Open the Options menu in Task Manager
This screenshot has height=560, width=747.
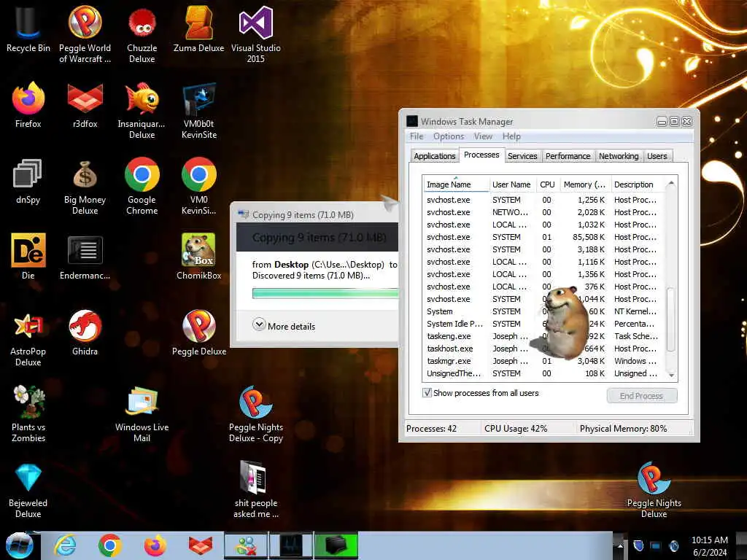click(449, 136)
